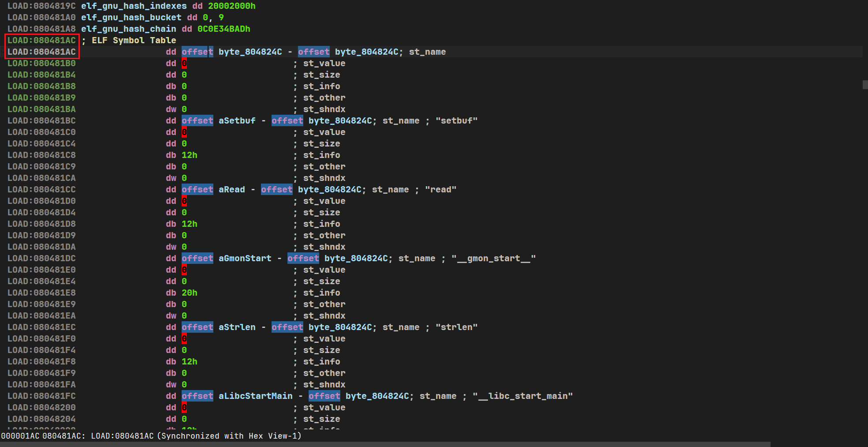The image size is (868, 447).
Task: Click address LOAD:080481AC on the dd offset line
Action: point(41,52)
